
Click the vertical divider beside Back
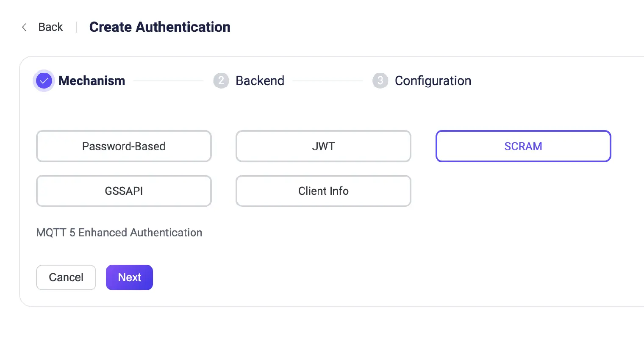(76, 27)
